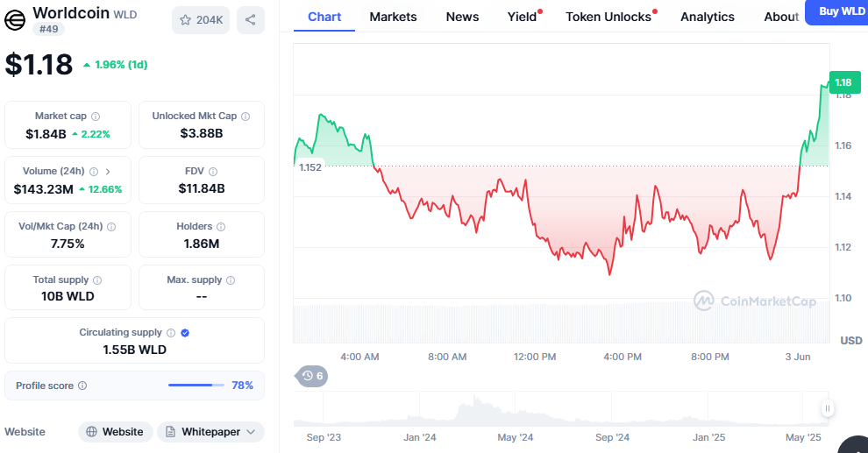Open the chart history events badge
This screenshot has height=453, width=868.
click(312, 376)
